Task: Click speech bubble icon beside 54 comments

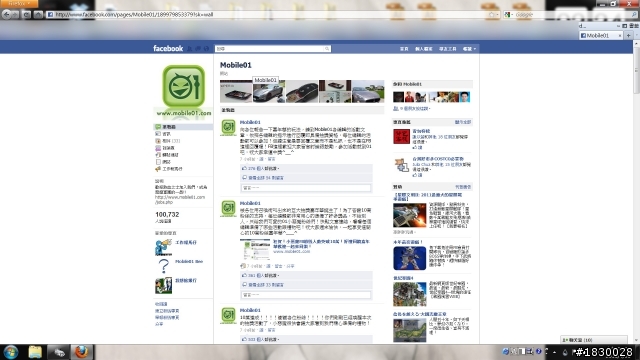Action: click(x=244, y=178)
